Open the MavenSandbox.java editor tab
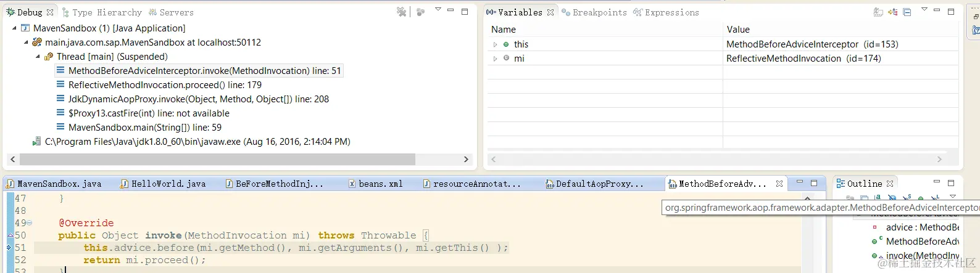 click(54, 184)
